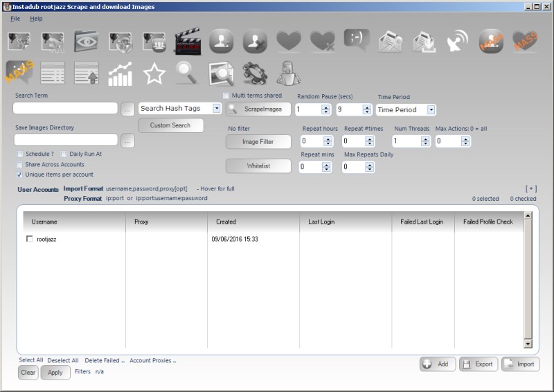This screenshot has width=554, height=392.
Task: Tick the Schedule ? checkbox
Action: (x=20, y=154)
